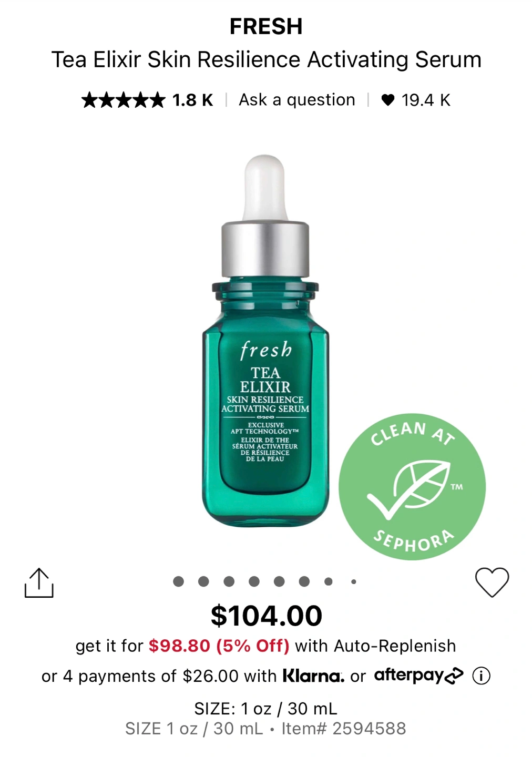Tap the share icon
This screenshot has width=532, height=757.
click(39, 582)
